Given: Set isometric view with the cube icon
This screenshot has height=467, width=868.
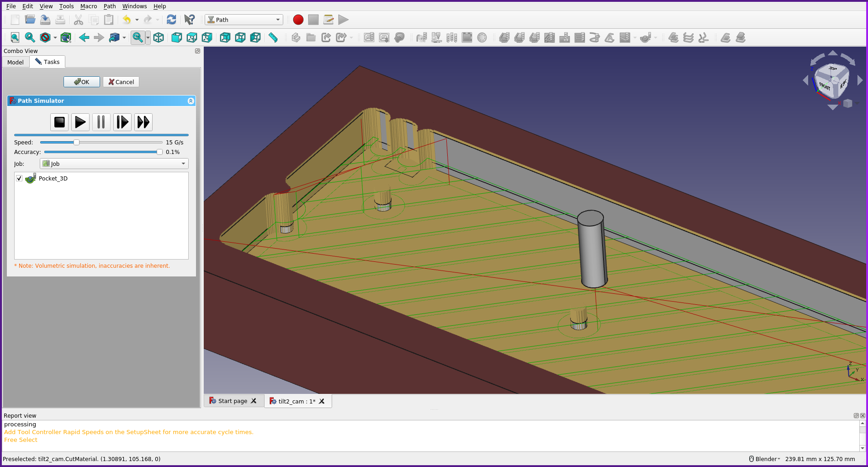Looking at the screenshot, I should [159, 37].
